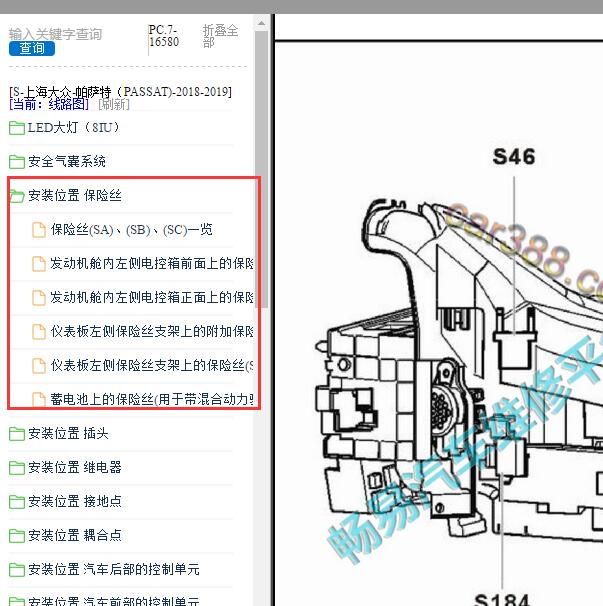Expand the 安装位置 耦合点 folder icon
603x606 pixels.
(x=17, y=536)
